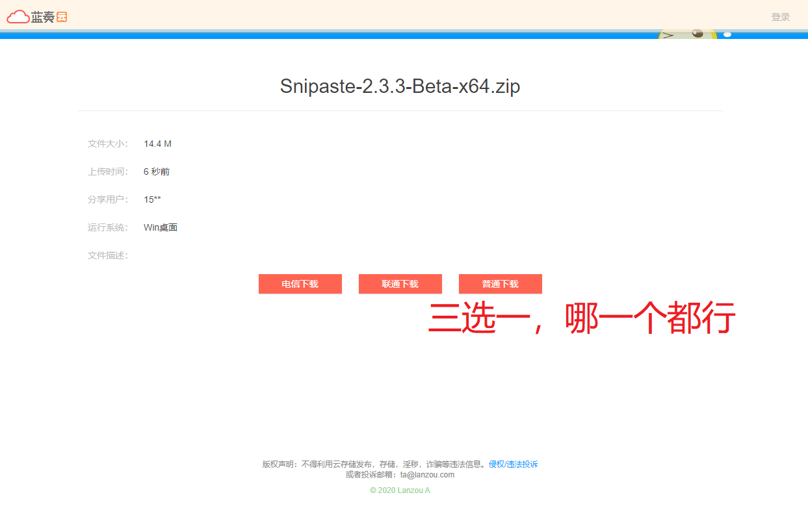Screen dimensions: 808x532
Task: Click the Win桌面 system value
Action: click(161, 227)
